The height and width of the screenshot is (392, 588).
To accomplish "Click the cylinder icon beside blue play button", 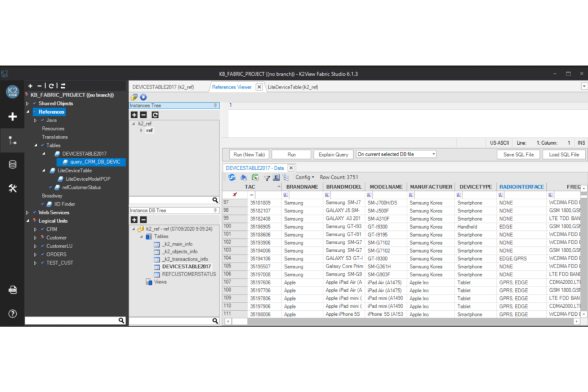I will (x=134, y=97).
